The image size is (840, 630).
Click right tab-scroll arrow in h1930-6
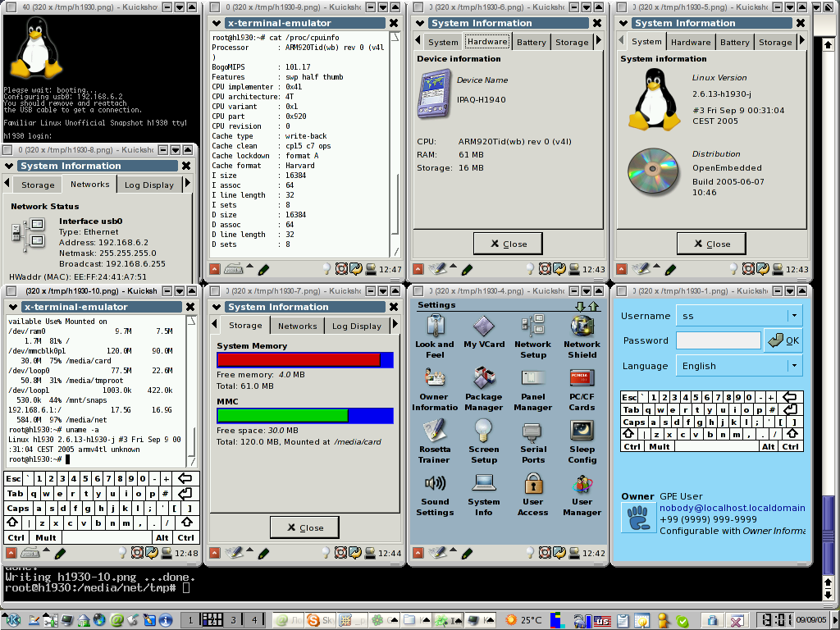(x=598, y=41)
